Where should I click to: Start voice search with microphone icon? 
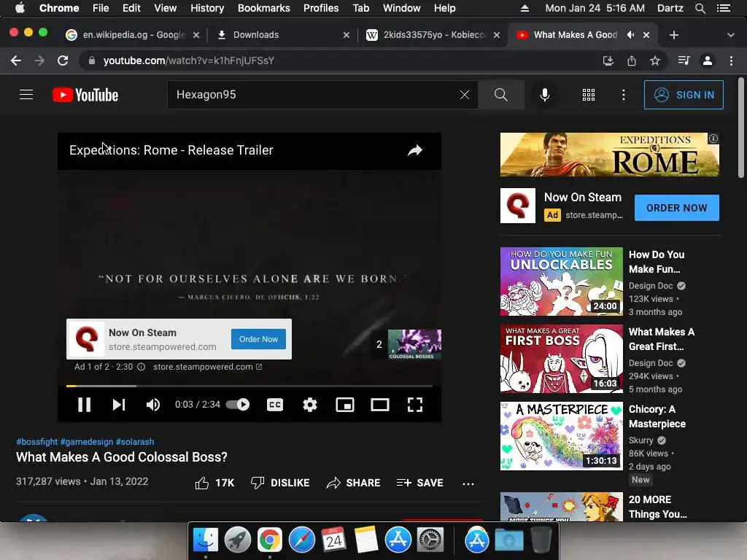(545, 95)
